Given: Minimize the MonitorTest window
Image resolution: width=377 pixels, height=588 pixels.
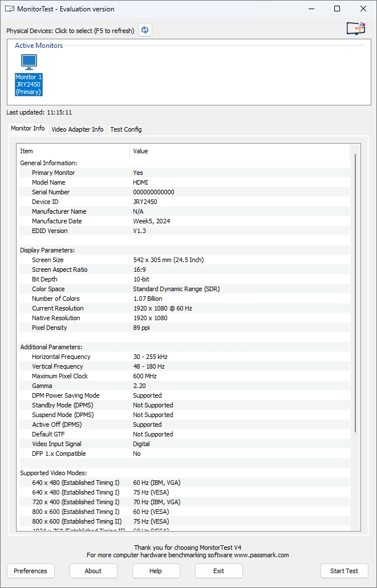Looking at the screenshot, I should (x=311, y=9).
